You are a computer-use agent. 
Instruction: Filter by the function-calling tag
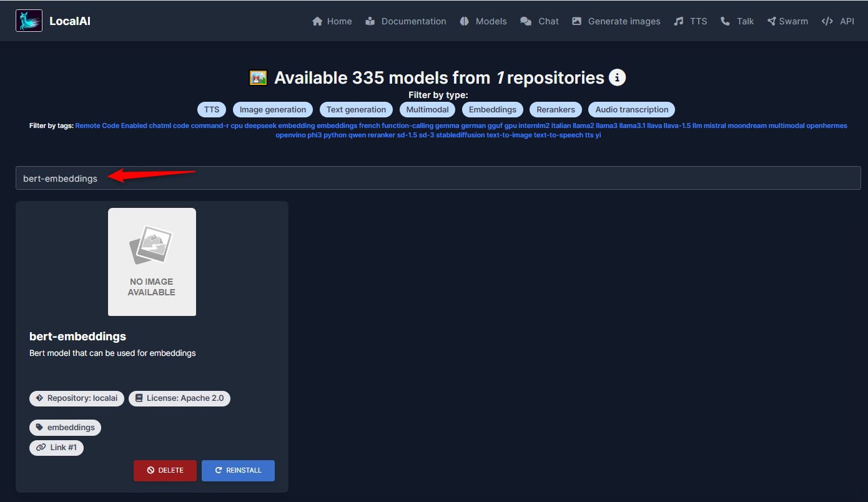click(408, 125)
